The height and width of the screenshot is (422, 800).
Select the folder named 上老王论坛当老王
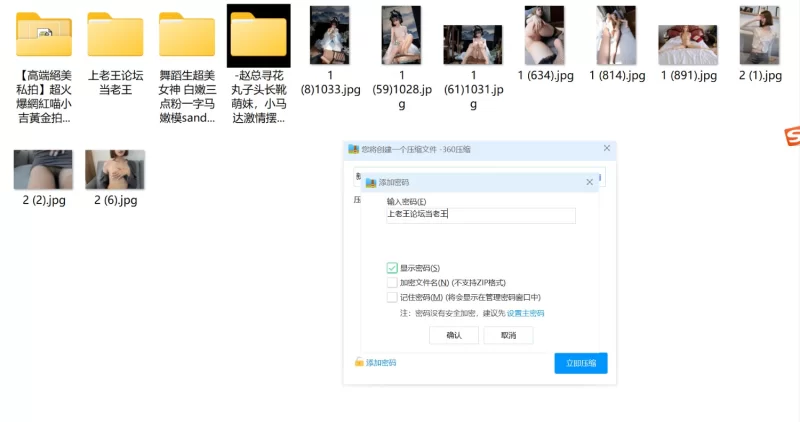pyautogui.click(x=115, y=35)
